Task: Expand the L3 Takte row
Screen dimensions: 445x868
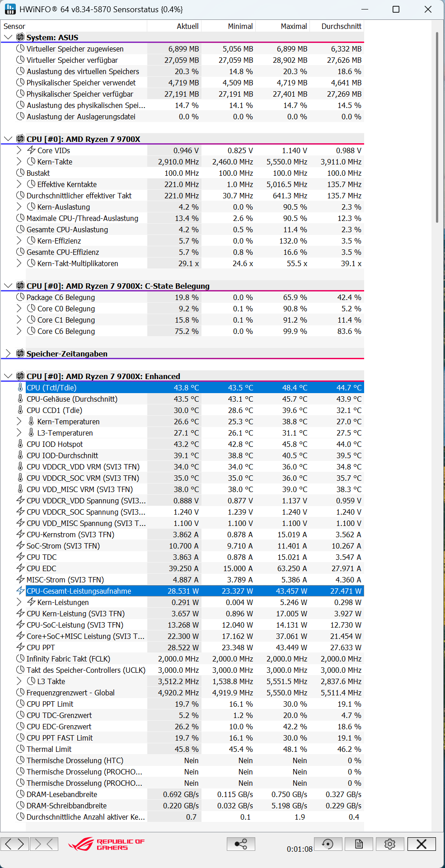Action: click(19, 681)
